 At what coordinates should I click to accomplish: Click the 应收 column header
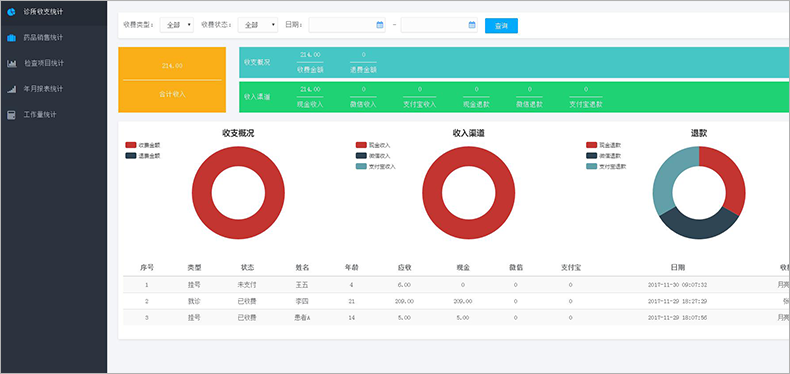point(405,268)
